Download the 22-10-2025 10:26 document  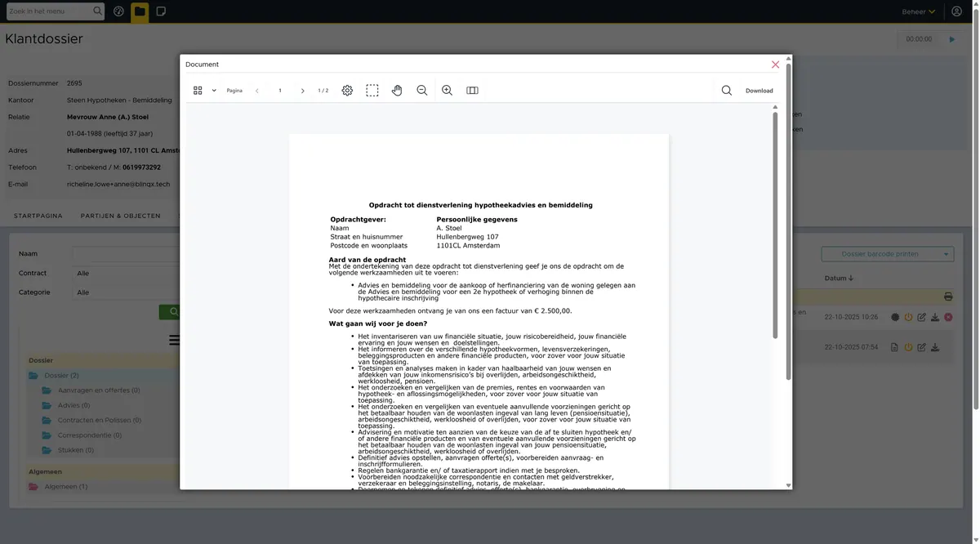934,317
